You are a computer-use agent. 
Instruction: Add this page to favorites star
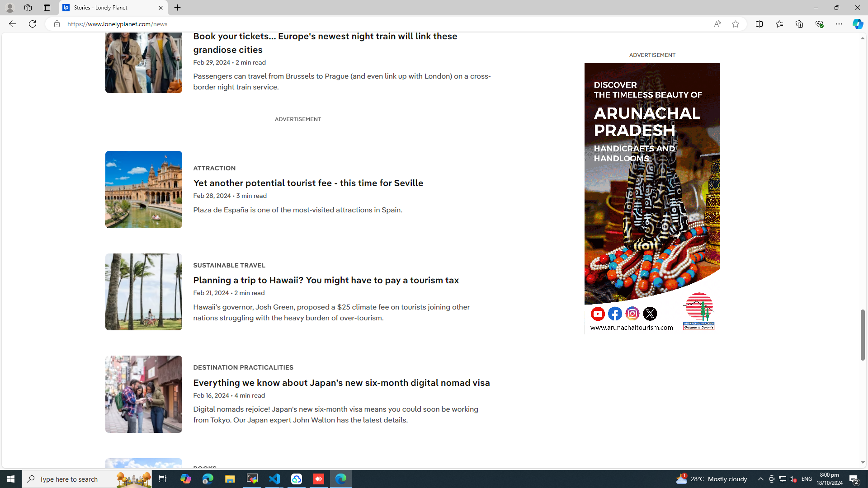tap(736, 24)
